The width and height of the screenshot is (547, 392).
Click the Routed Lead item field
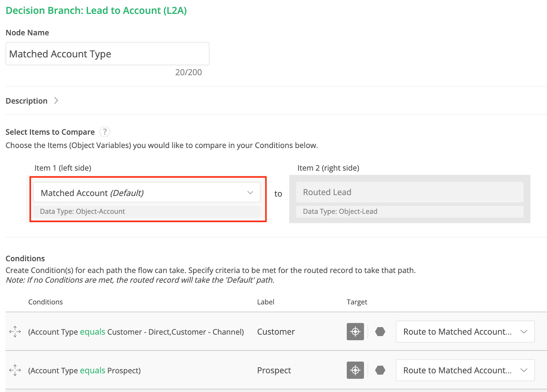coord(409,192)
